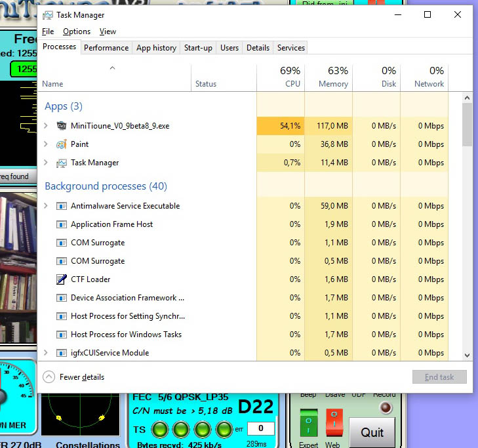
Task: Toggle the red Web switch
Action: pyautogui.click(x=334, y=422)
